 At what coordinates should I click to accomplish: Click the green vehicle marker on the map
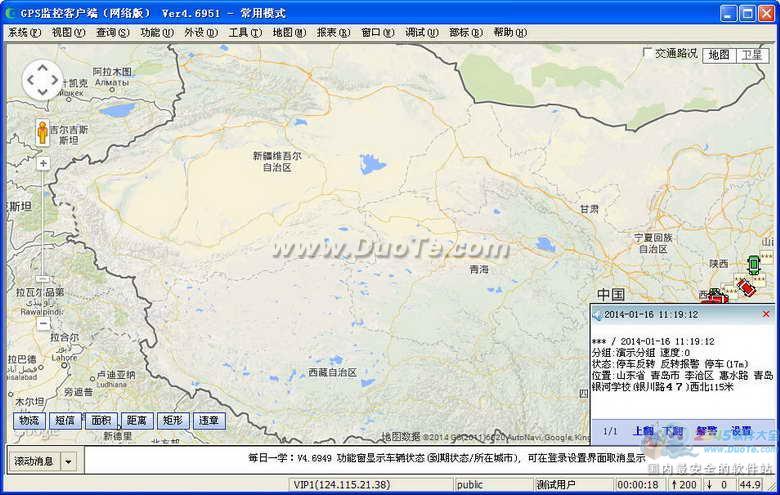pyautogui.click(x=753, y=264)
